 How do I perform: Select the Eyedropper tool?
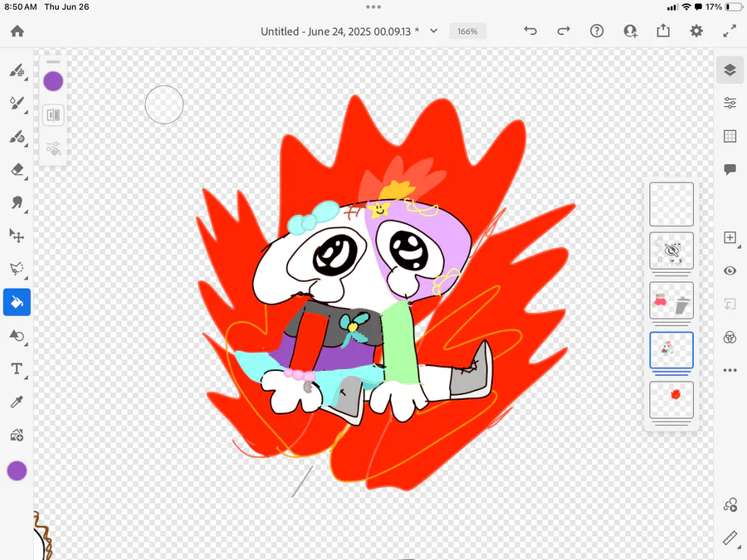click(x=17, y=402)
